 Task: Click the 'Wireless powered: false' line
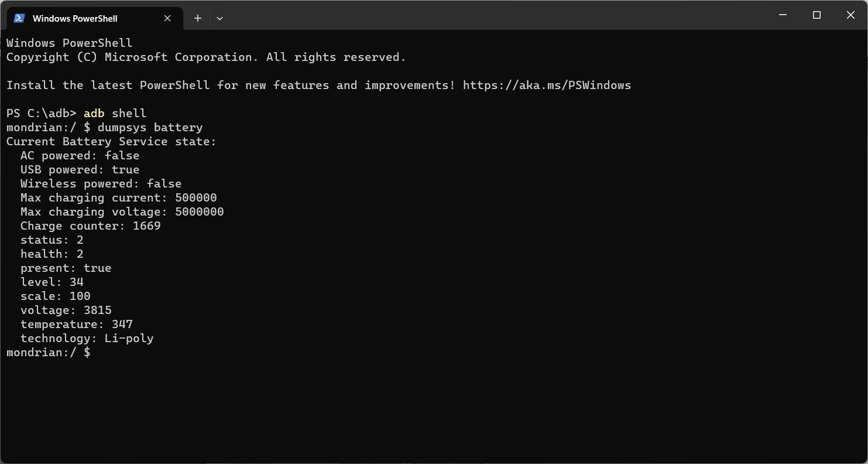[x=101, y=183]
